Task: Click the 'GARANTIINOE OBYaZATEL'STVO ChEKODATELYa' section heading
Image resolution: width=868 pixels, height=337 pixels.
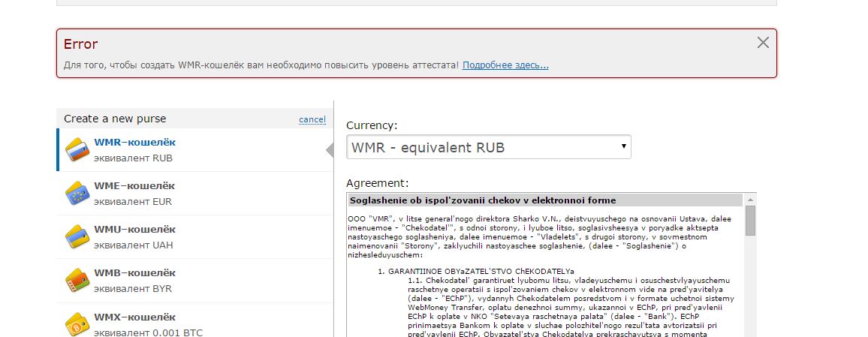Action: point(481,271)
